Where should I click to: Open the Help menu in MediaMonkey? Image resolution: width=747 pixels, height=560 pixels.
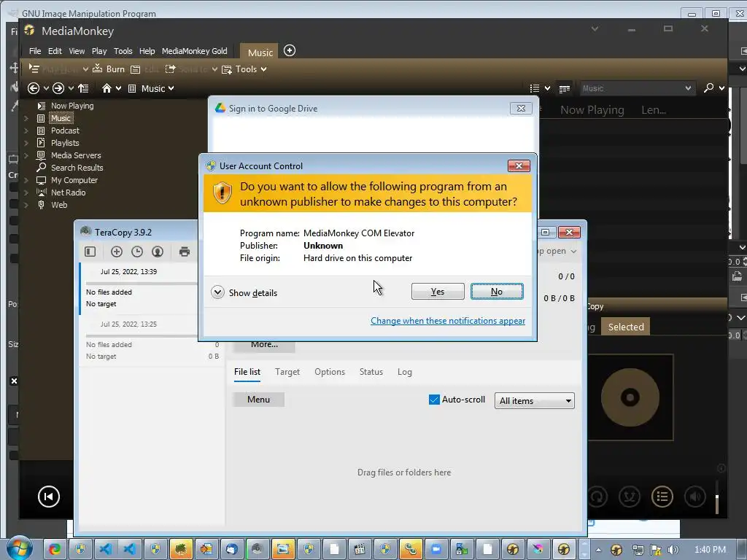[147, 51]
